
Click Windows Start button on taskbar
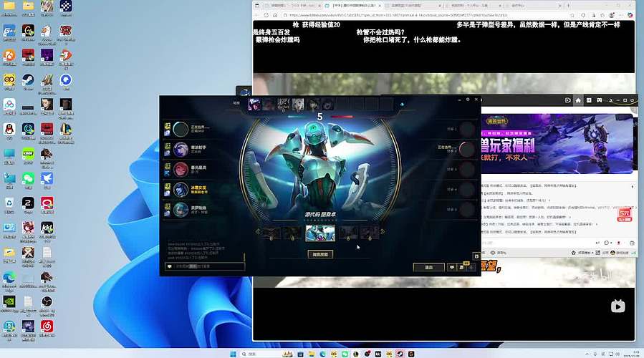click(x=233, y=354)
